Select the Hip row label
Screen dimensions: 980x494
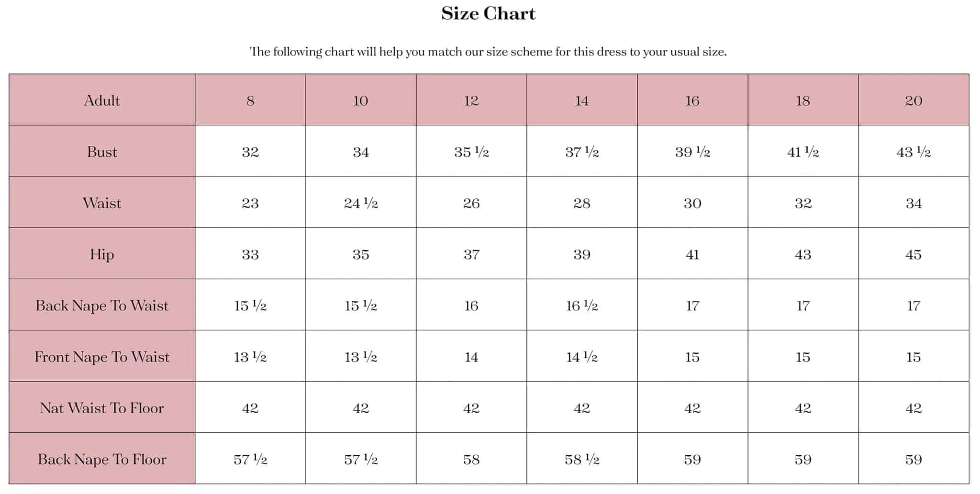(x=102, y=253)
